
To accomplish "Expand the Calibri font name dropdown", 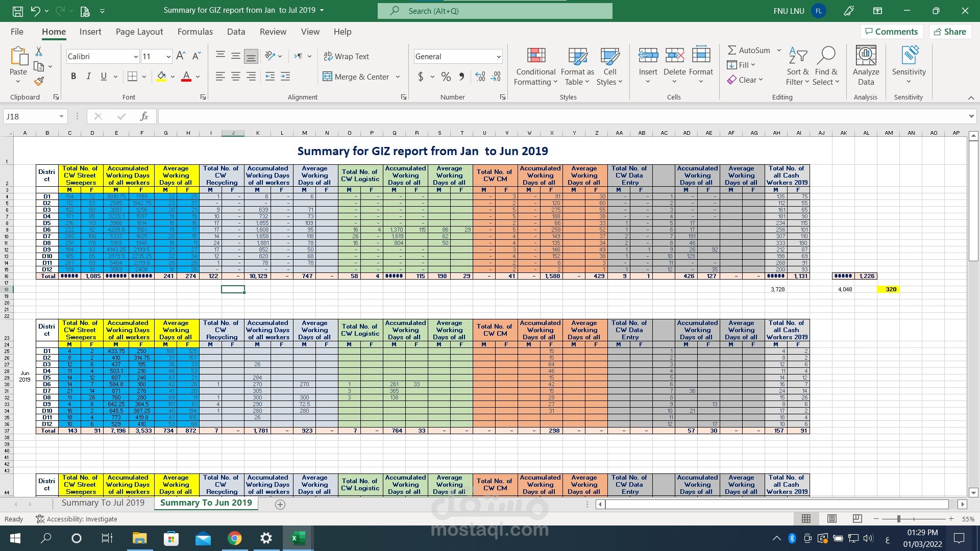I will pos(135,57).
